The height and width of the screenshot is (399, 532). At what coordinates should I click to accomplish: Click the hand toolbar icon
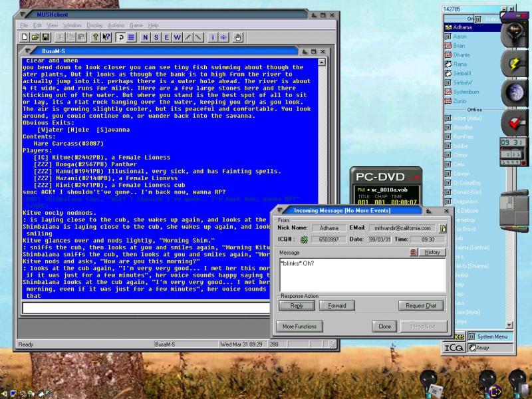(x=238, y=37)
